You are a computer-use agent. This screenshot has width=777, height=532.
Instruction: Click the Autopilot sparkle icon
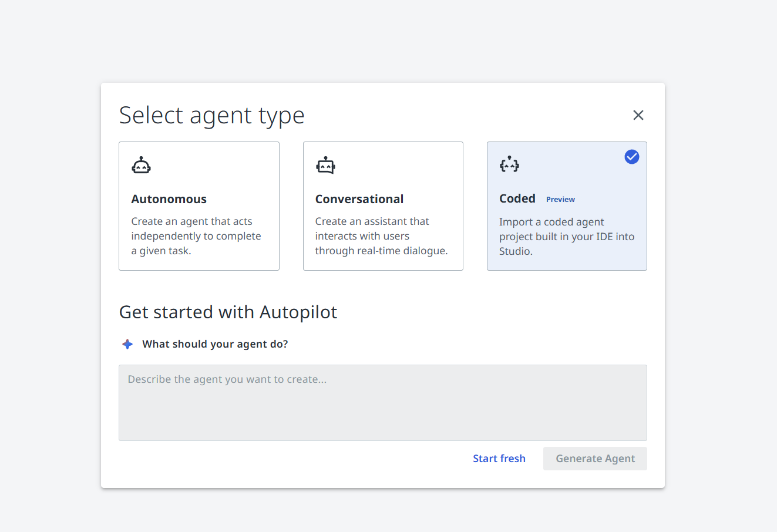click(x=127, y=344)
